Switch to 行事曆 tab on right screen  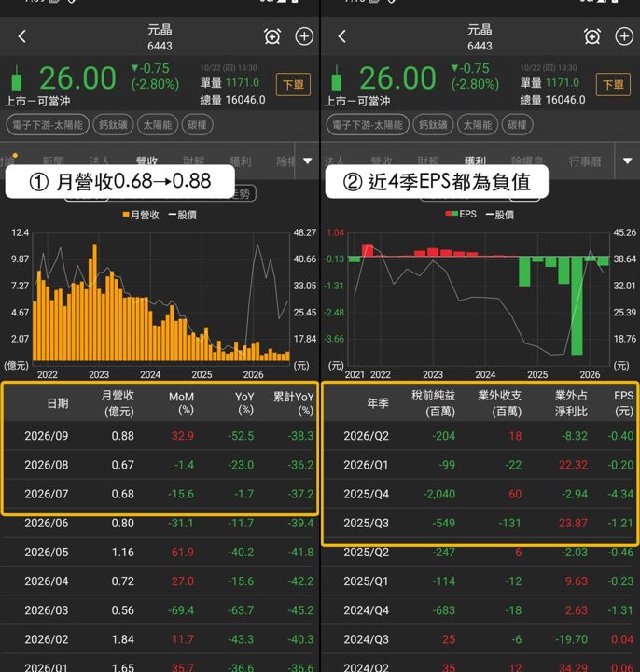tap(585, 161)
